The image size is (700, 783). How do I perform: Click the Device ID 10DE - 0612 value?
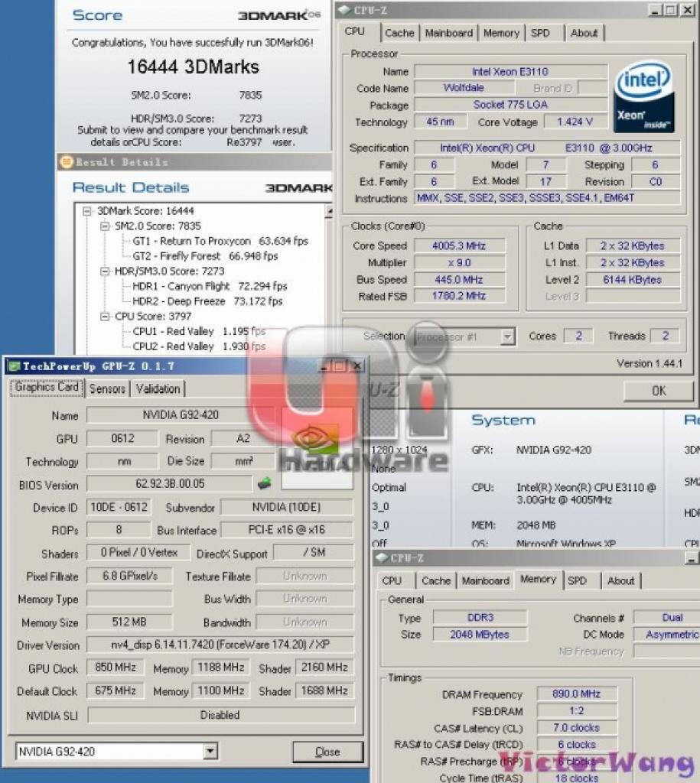[119, 507]
